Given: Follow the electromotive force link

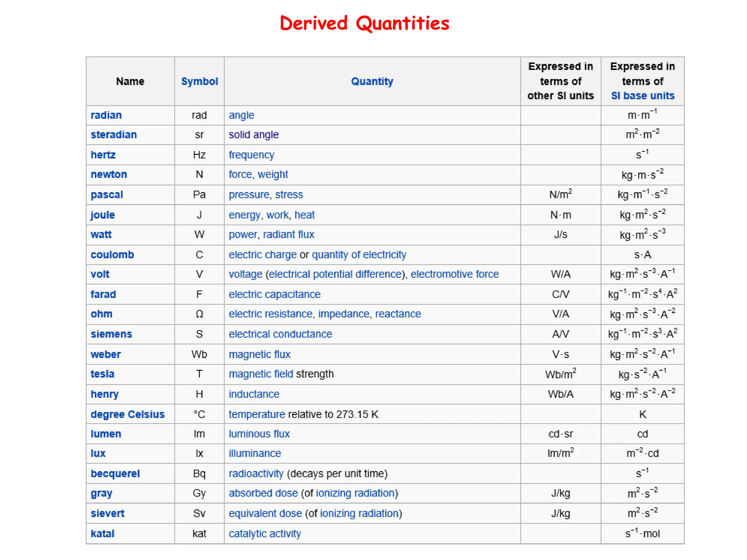Looking at the screenshot, I should [x=454, y=274].
